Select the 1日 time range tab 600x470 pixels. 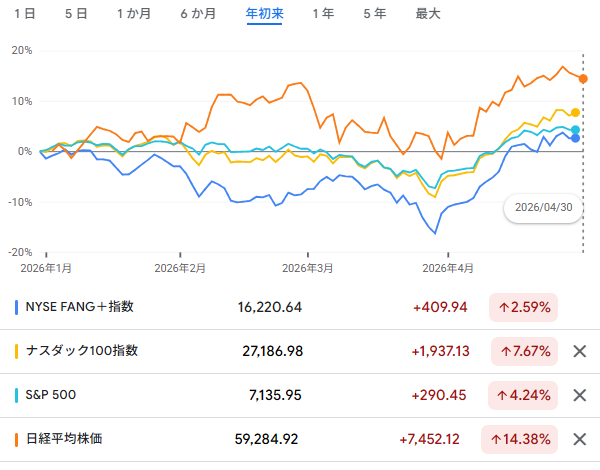25,14
